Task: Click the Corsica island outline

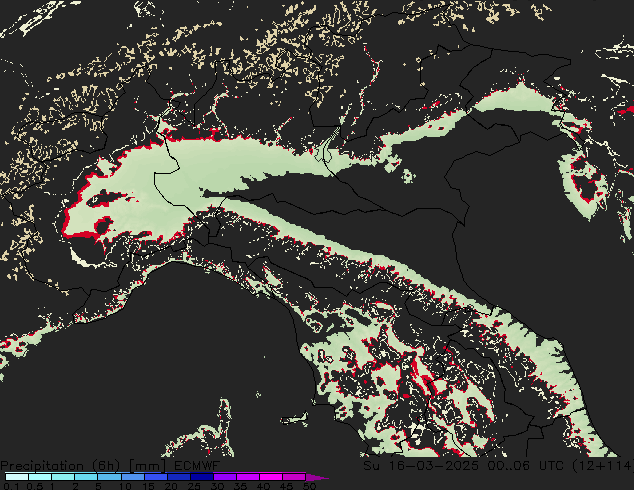Action: (x=222, y=420)
